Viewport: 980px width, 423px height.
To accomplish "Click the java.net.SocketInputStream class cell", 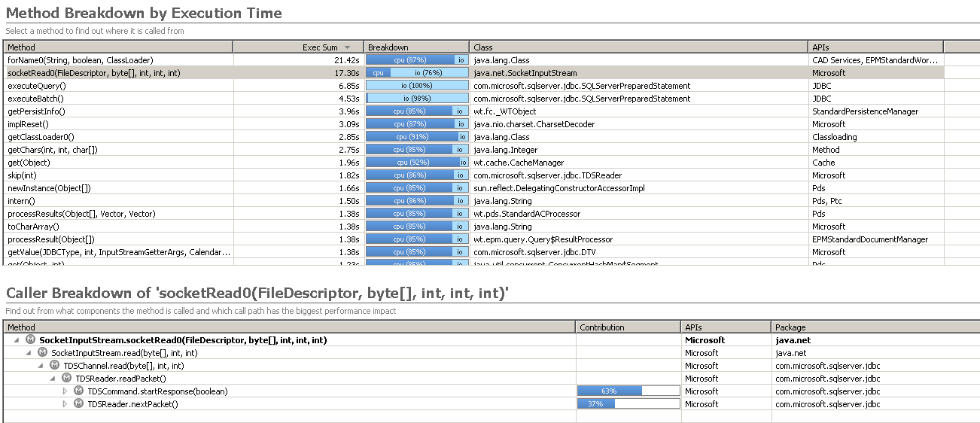I will 525,73.
